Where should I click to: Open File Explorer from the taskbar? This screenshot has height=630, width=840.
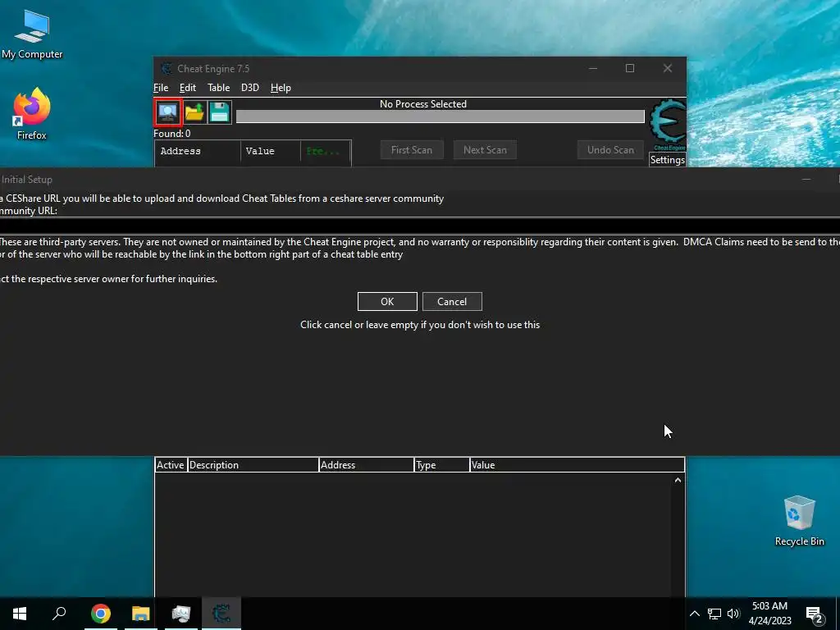pyautogui.click(x=141, y=614)
